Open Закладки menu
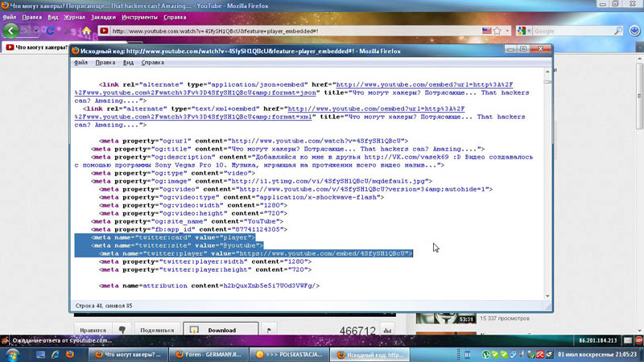 pos(103,17)
